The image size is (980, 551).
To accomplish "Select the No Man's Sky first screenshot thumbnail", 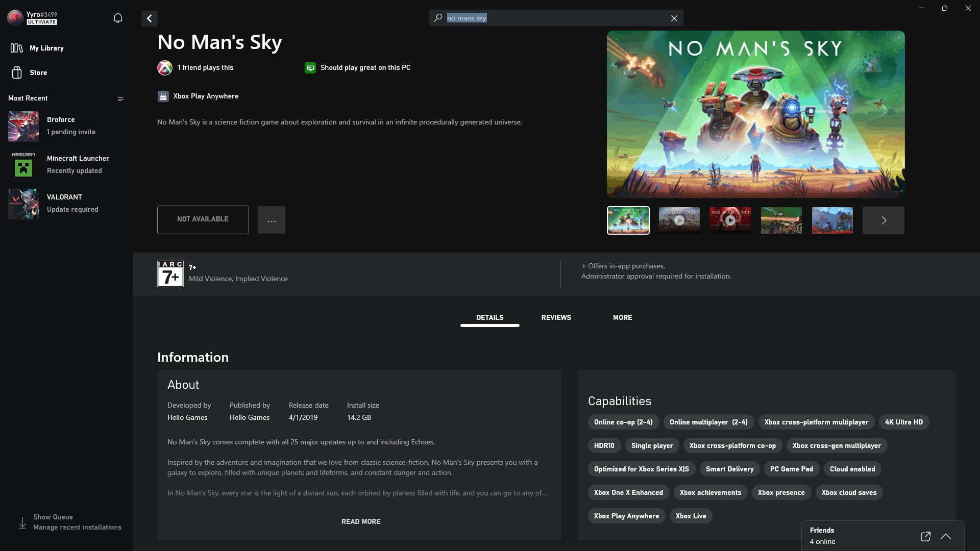I will tap(628, 220).
